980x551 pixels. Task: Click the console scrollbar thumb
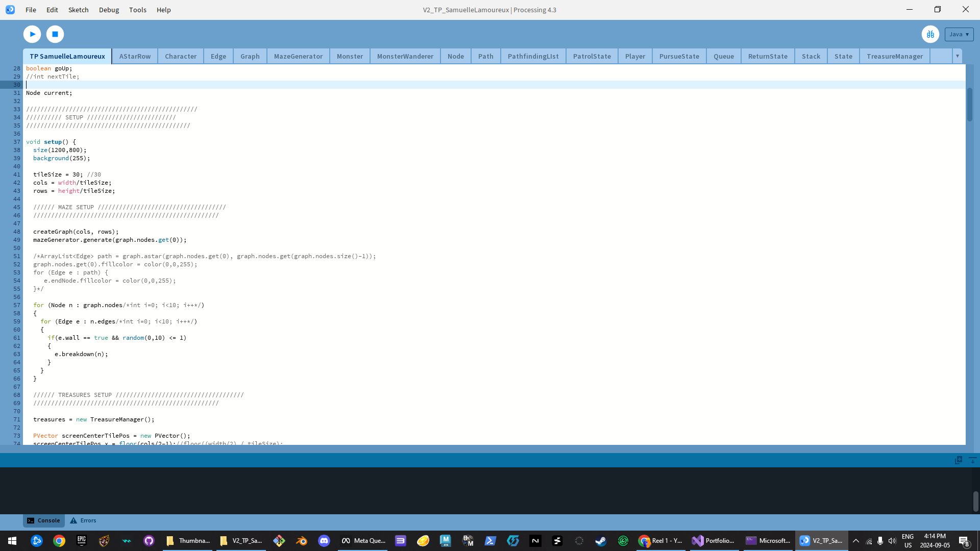tap(975, 502)
